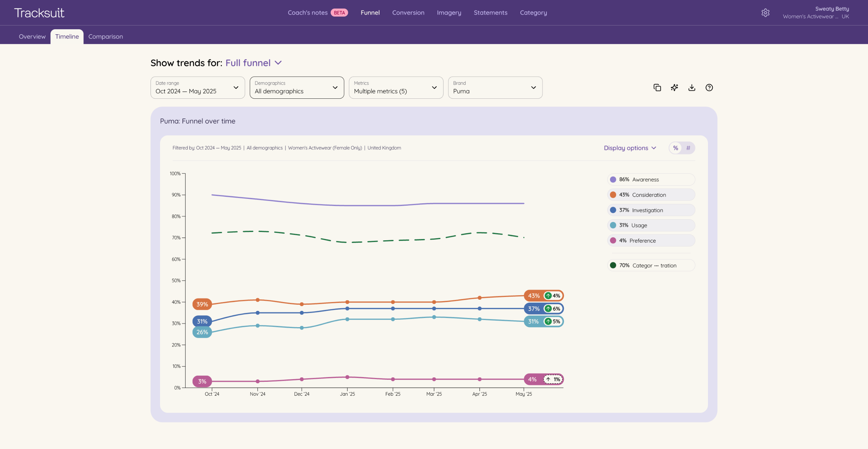Screen dimensions: 868x449
Task: Switch chart to number (#) view
Action: 688,148
